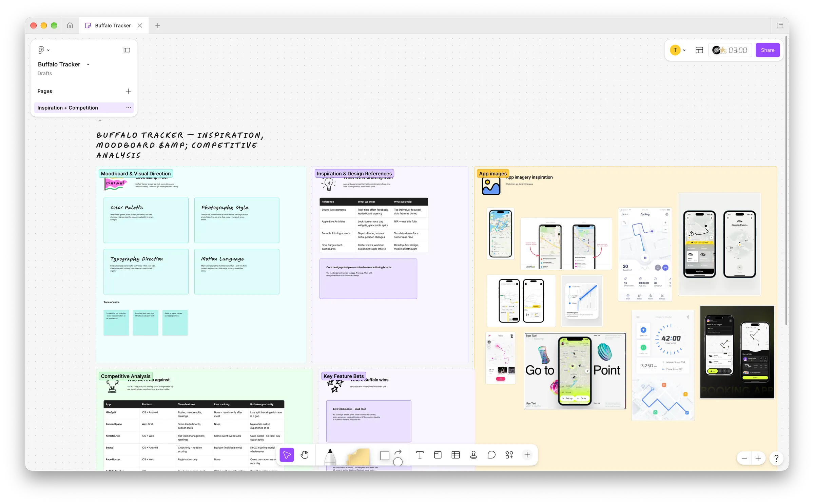Insert a table from the toolbar
The width and height of the screenshot is (814, 504).
pos(456,455)
